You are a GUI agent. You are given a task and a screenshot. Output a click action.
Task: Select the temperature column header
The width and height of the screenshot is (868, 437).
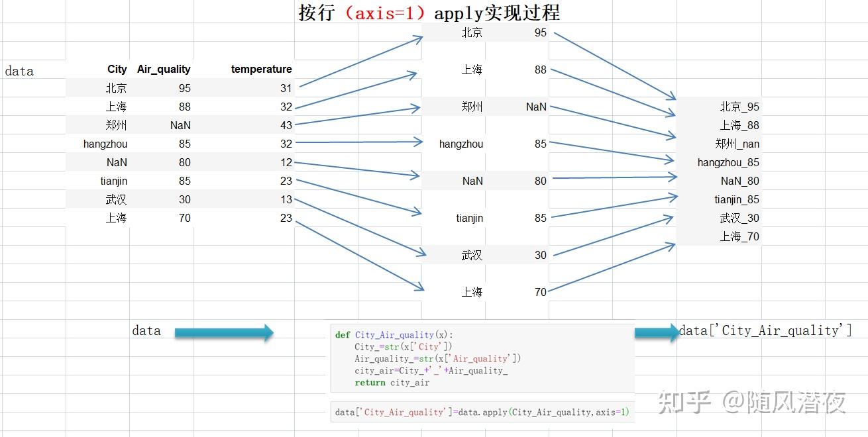point(261,69)
